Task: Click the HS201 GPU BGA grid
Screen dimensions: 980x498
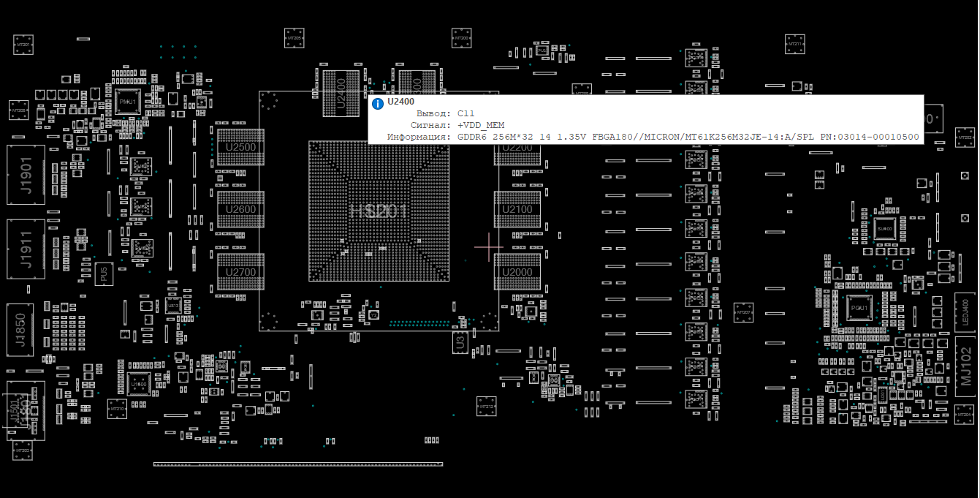Action: (x=379, y=211)
